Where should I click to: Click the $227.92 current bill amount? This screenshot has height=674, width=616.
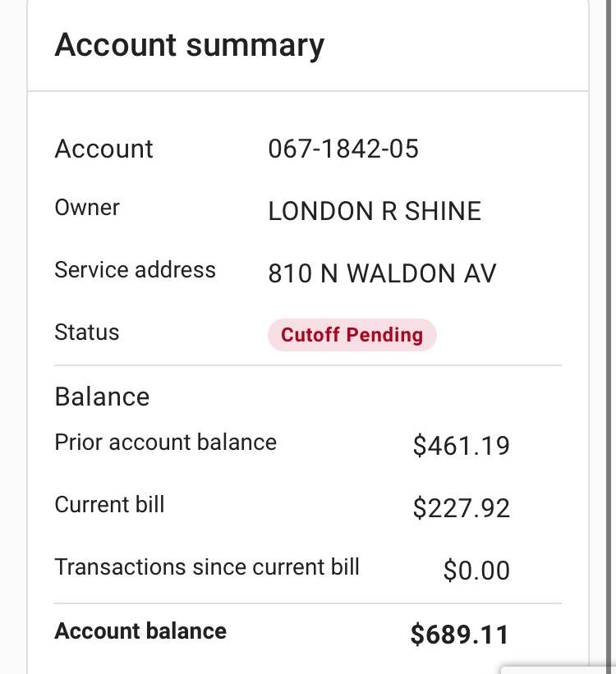point(461,508)
